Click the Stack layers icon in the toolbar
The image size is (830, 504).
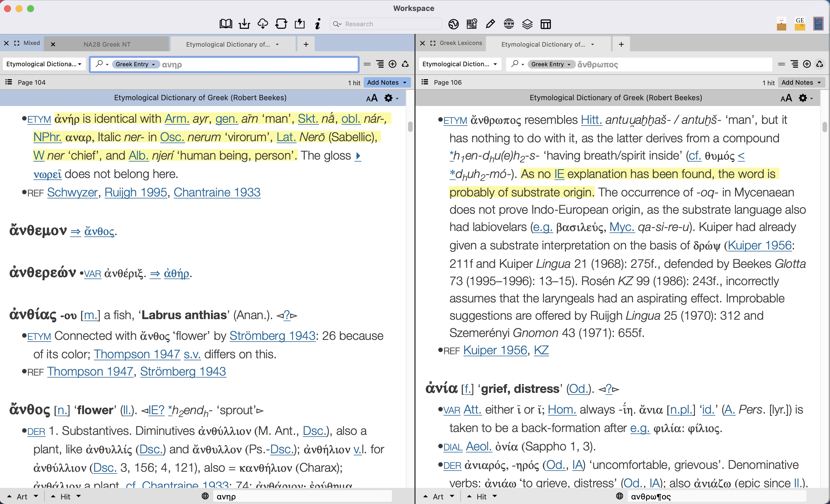click(x=527, y=24)
